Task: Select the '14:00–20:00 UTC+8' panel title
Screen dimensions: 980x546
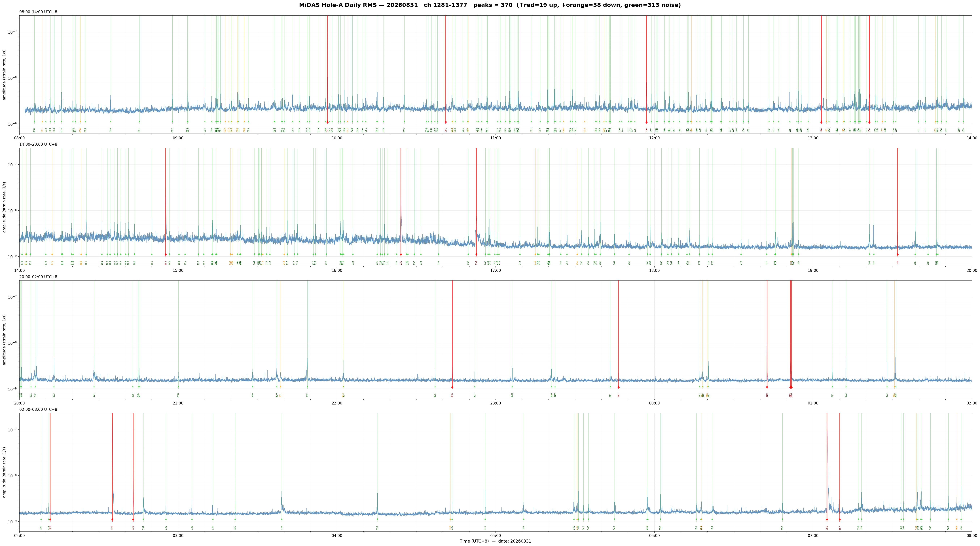Action: pos(38,145)
